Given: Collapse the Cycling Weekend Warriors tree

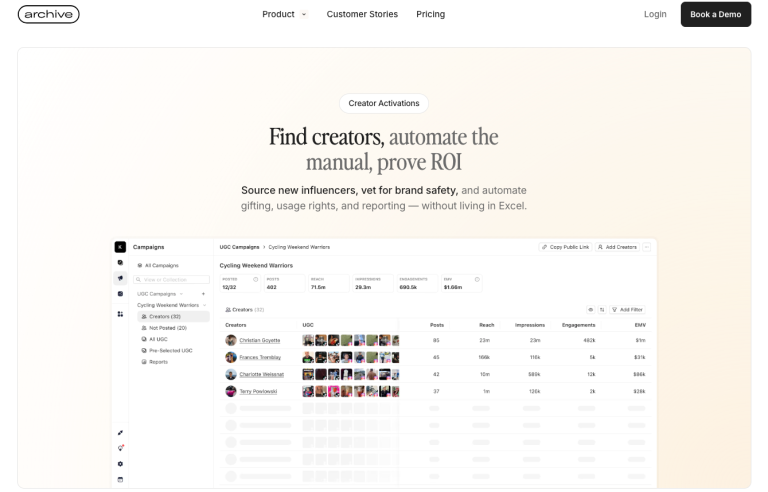Looking at the screenshot, I should [204, 305].
